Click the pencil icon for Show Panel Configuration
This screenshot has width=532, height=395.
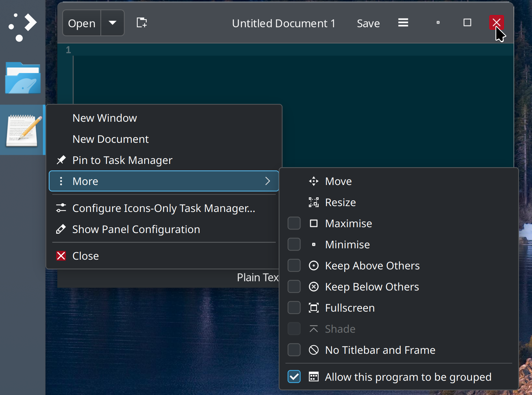click(x=61, y=229)
